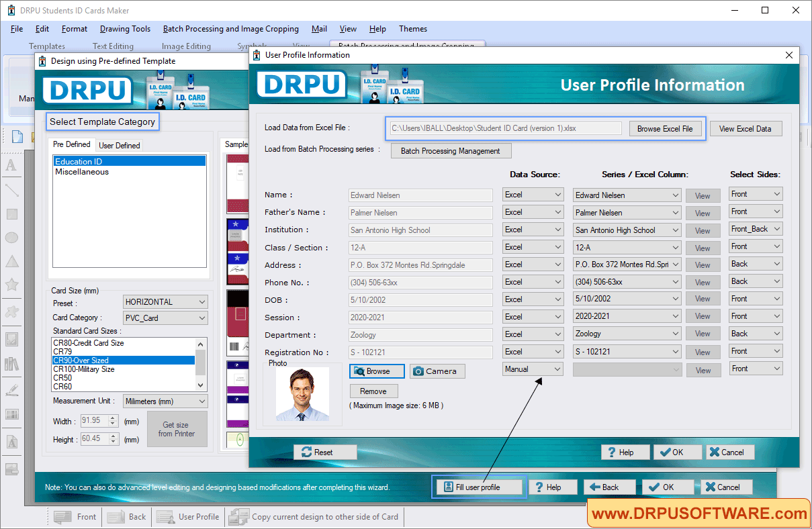This screenshot has width=812, height=529.
Task: Click Help in User Profile Information dialog
Action: (625, 452)
